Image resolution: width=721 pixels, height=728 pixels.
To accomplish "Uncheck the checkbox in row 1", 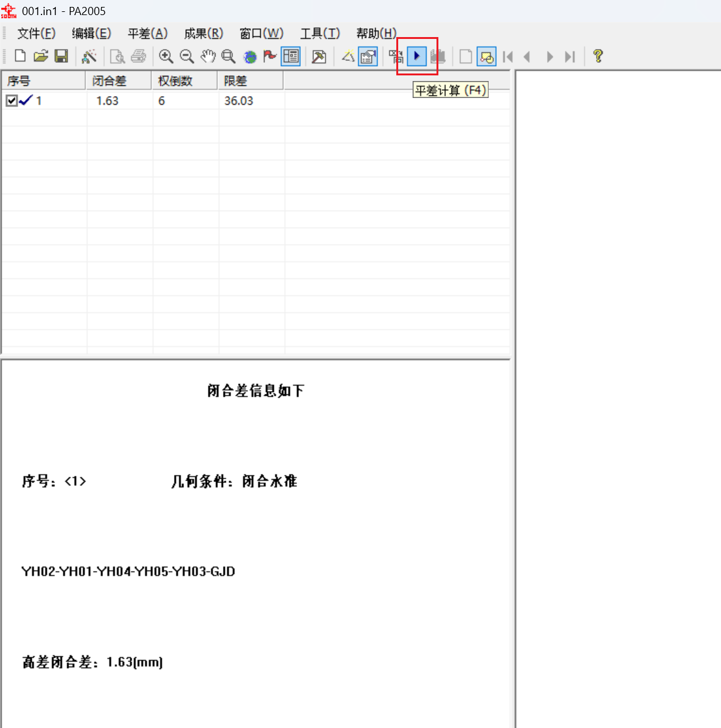I will click(x=11, y=101).
